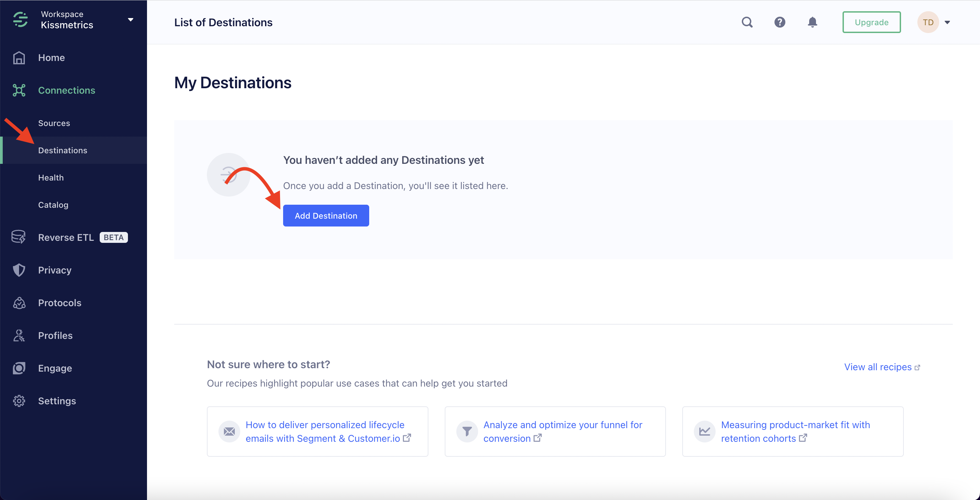
Task: Open the Settings gear icon
Action: [x=19, y=401]
